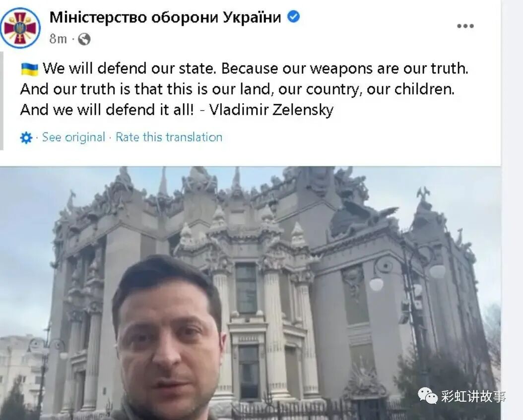
Task: Click the globe public-audience icon
Action: click(84, 39)
